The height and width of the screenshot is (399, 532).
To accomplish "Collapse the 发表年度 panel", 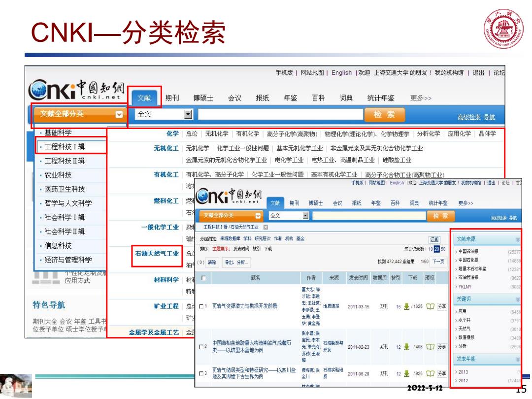I will coord(518,359).
